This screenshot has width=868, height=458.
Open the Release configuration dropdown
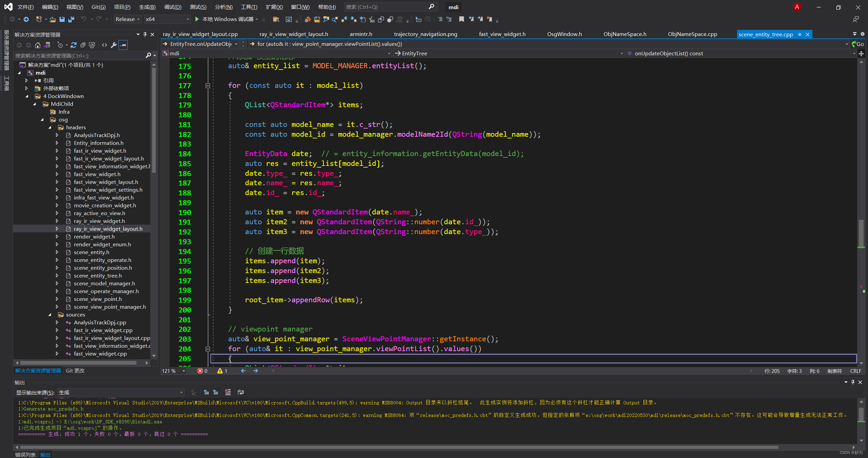coord(127,19)
